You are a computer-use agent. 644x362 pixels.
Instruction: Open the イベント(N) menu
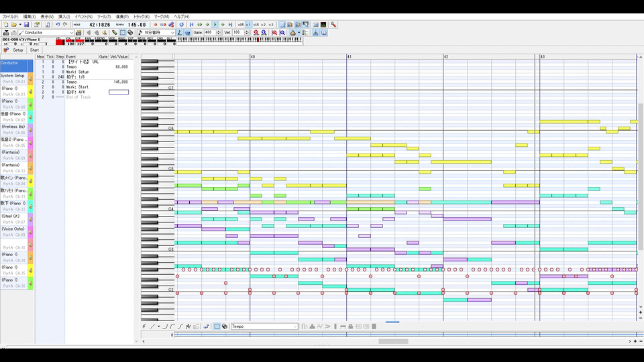click(x=83, y=17)
